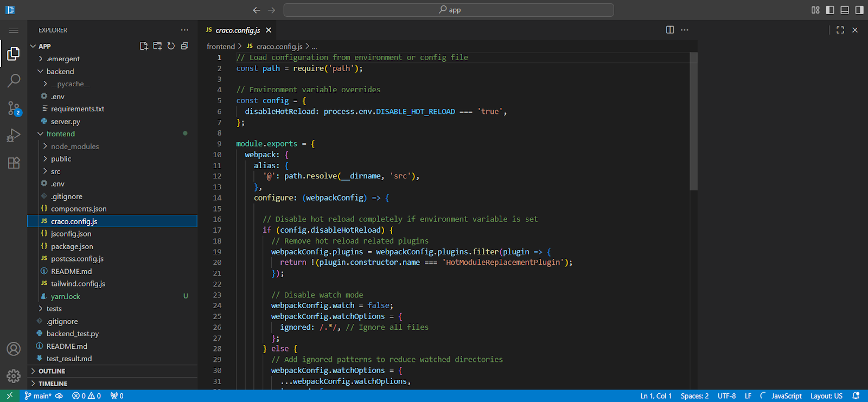
Task: Click Ln 1, Col 1 cursor position
Action: 656,396
